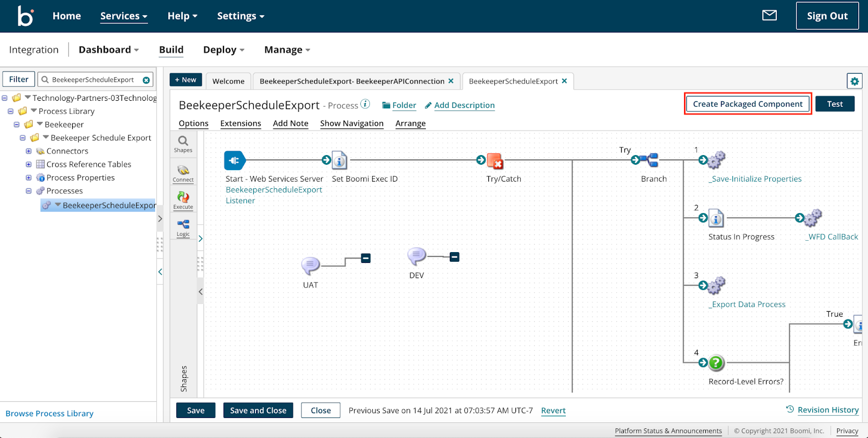Click the Try/Catch shape

pos(495,161)
